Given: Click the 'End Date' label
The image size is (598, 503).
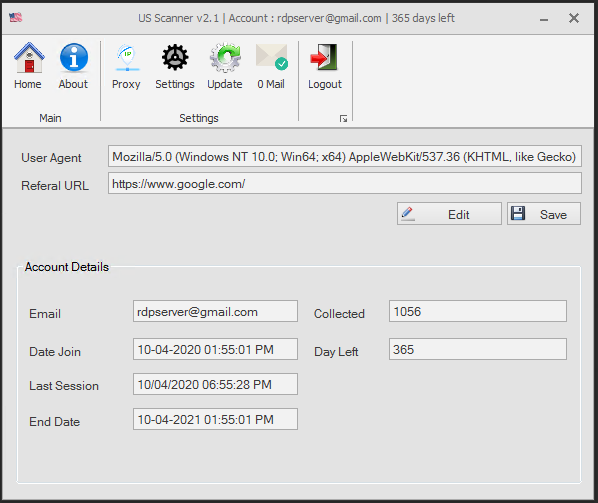Looking at the screenshot, I should pyautogui.click(x=55, y=422).
